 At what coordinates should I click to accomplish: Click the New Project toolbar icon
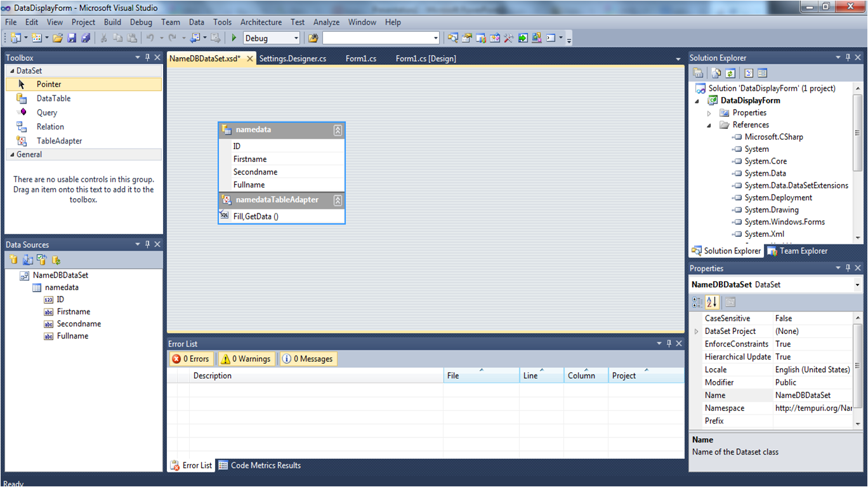[x=15, y=38]
